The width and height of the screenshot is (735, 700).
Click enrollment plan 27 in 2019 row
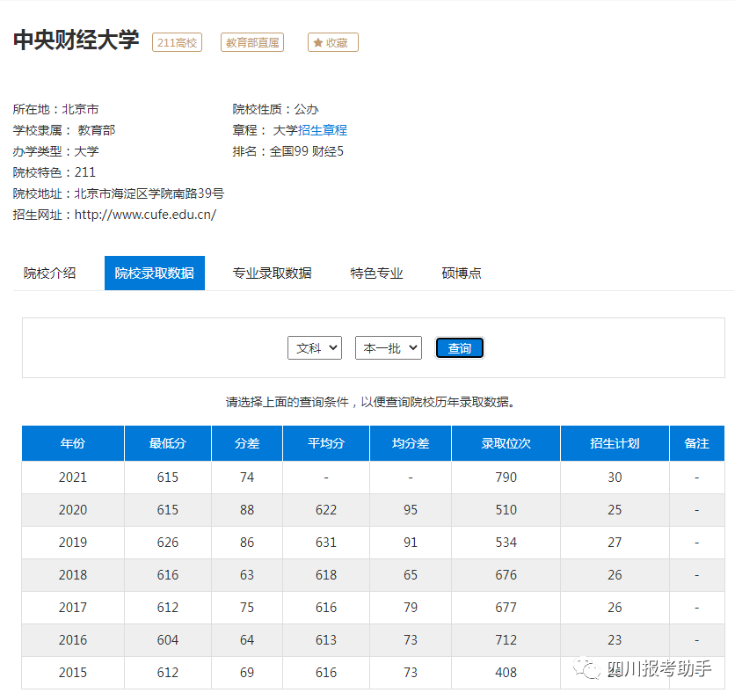click(x=615, y=543)
